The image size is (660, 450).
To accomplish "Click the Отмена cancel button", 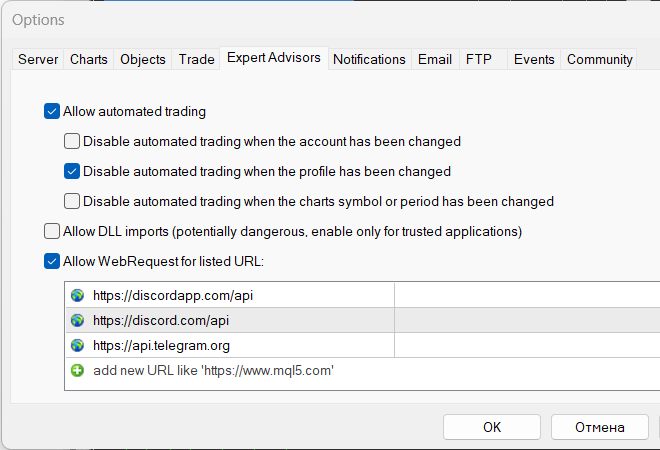I will coord(599,427).
